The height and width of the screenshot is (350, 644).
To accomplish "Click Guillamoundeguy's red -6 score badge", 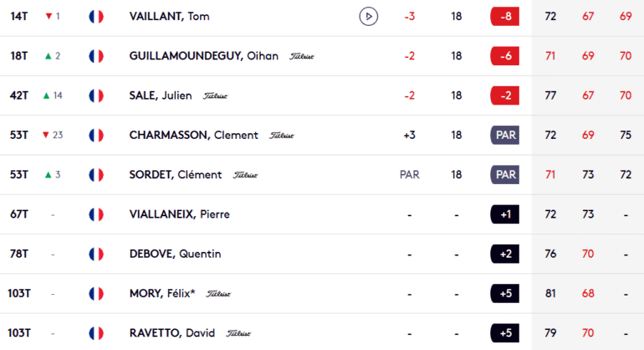I will coord(504,56).
